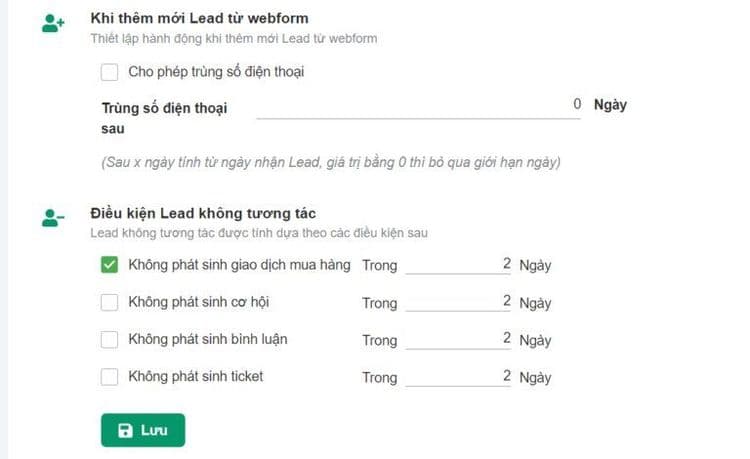Click days field for Không phát sinh bình luận

point(458,339)
